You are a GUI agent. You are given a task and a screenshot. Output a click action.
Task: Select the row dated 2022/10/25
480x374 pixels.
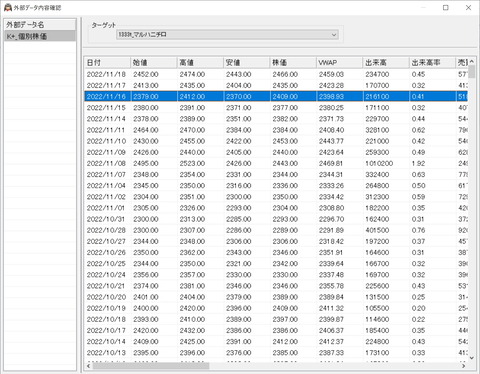coord(276,264)
